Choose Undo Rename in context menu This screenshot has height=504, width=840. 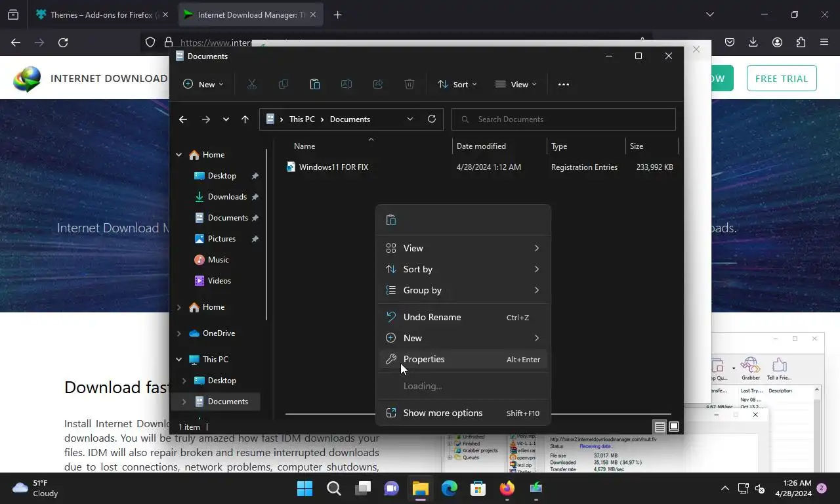pos(463,317)
